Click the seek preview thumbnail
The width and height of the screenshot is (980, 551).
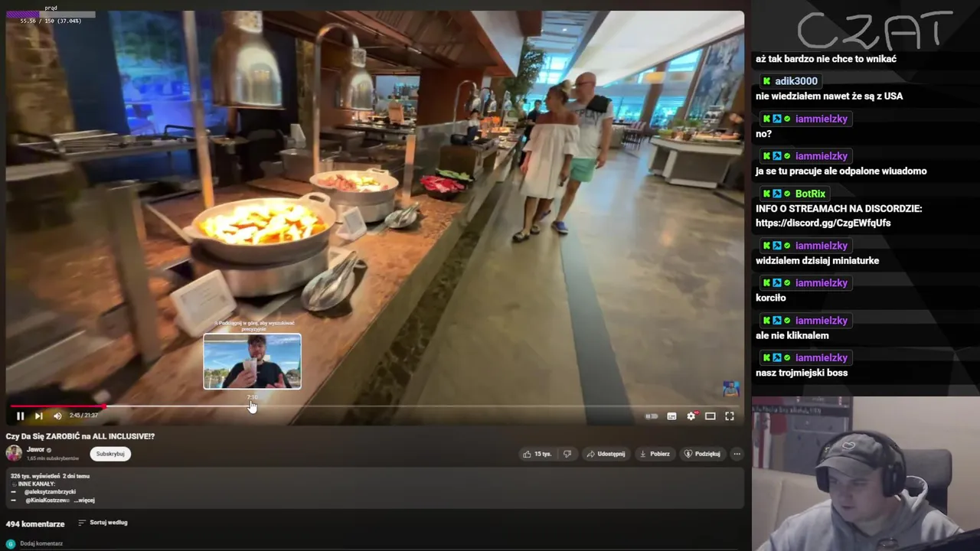(252, 361)
